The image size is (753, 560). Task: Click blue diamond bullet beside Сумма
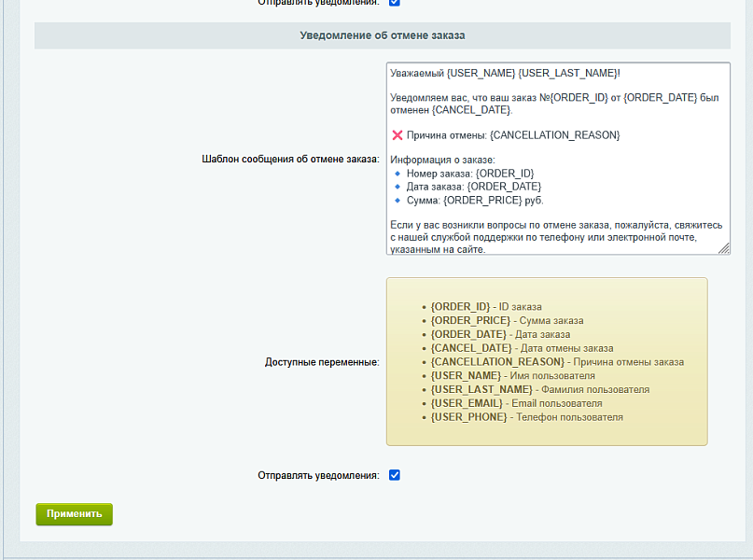click(x=397, y=201)
